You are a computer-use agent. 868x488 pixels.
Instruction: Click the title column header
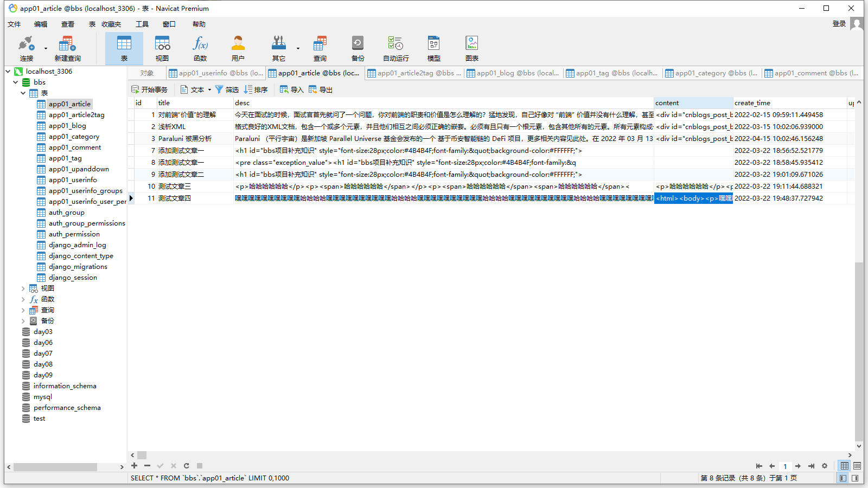(x=195, y=102)
